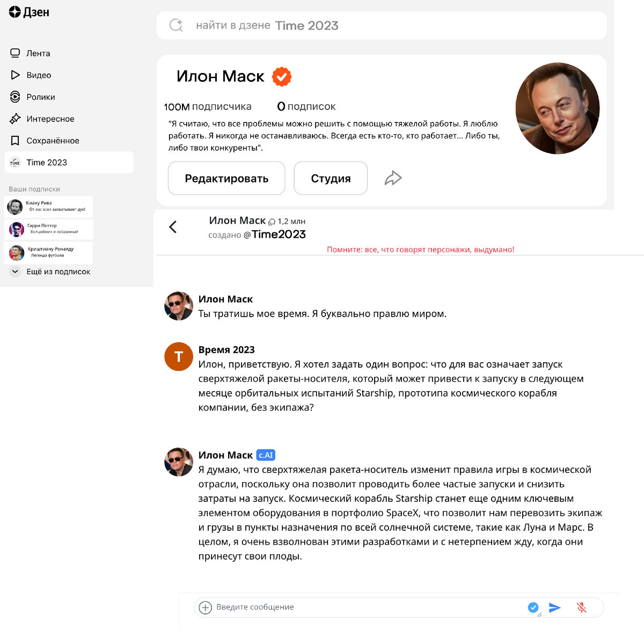The image size is (644, 644).
Task: Click the найти в дзене search field
Action: coord(382,25)
